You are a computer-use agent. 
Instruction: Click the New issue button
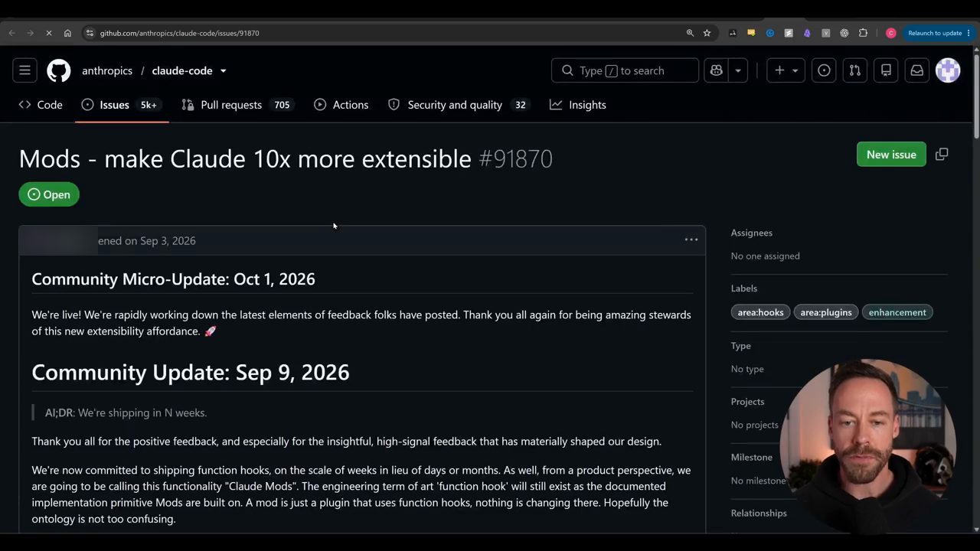pos(891,155)
